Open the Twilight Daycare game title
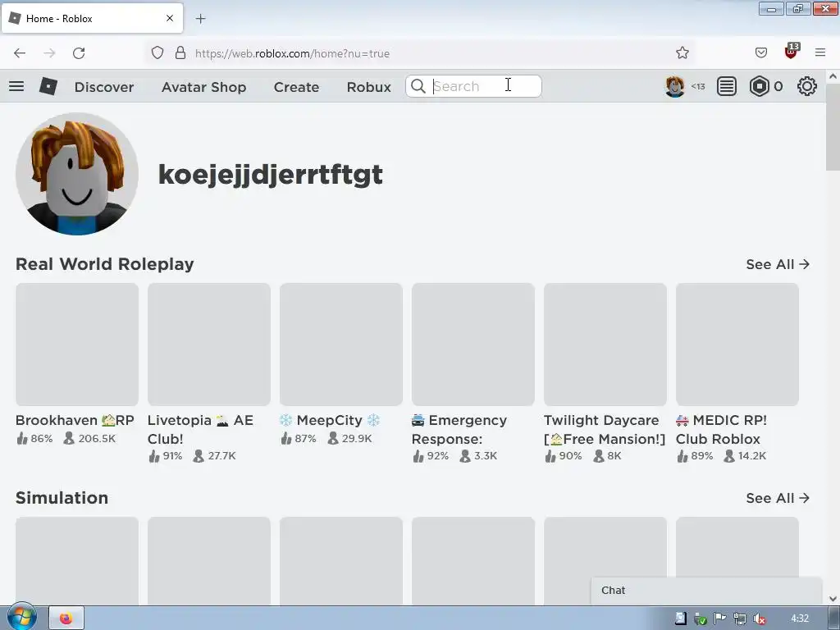This screenshot has width=840, height=630. click(605, 429)
